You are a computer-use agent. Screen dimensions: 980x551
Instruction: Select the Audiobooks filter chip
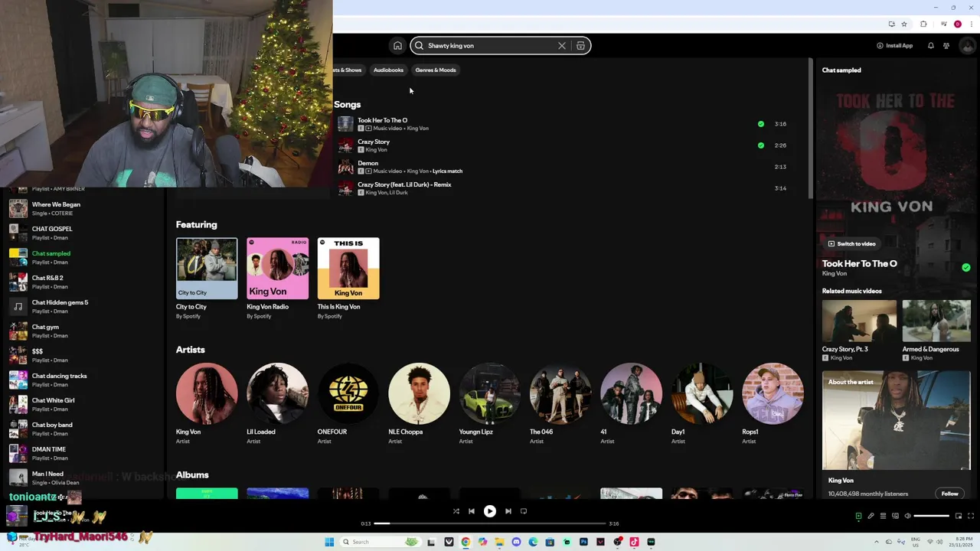point(388,70)
